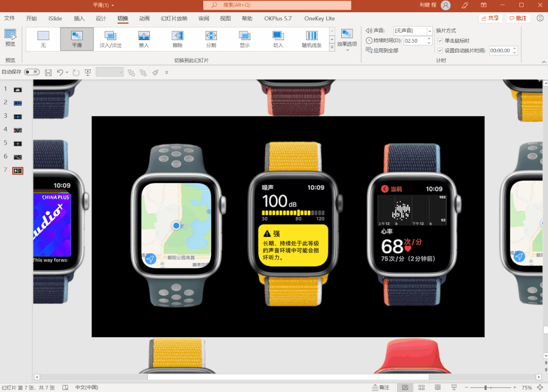This screenshot has width=548, height=392.
Task: Apply the 淡入/淡出 fade transition
Action: click(110, 39)
